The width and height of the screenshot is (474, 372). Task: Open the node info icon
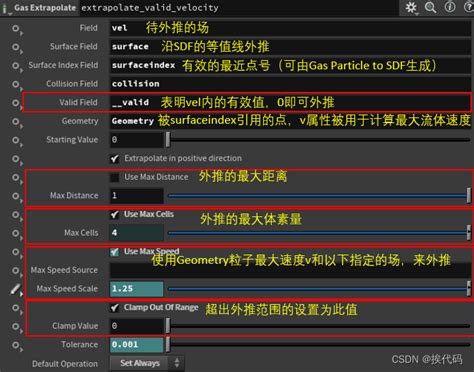[x=450, y=7]
